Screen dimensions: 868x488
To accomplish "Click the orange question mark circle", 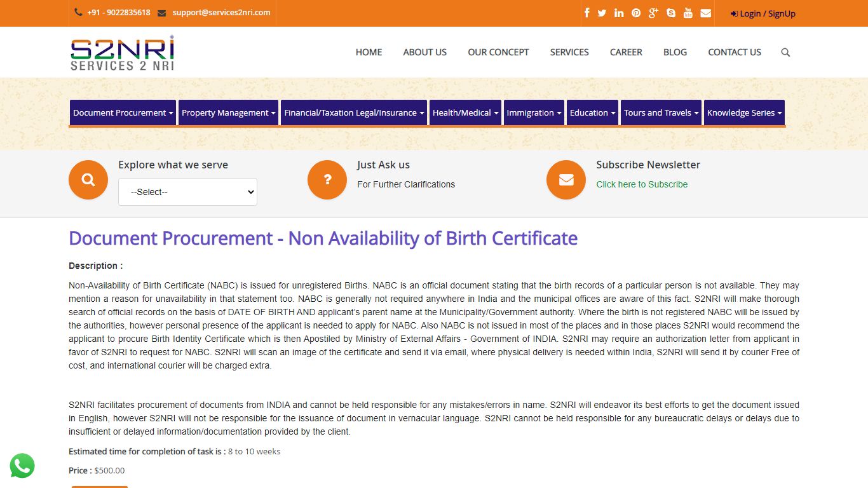I will coord(327,180).
